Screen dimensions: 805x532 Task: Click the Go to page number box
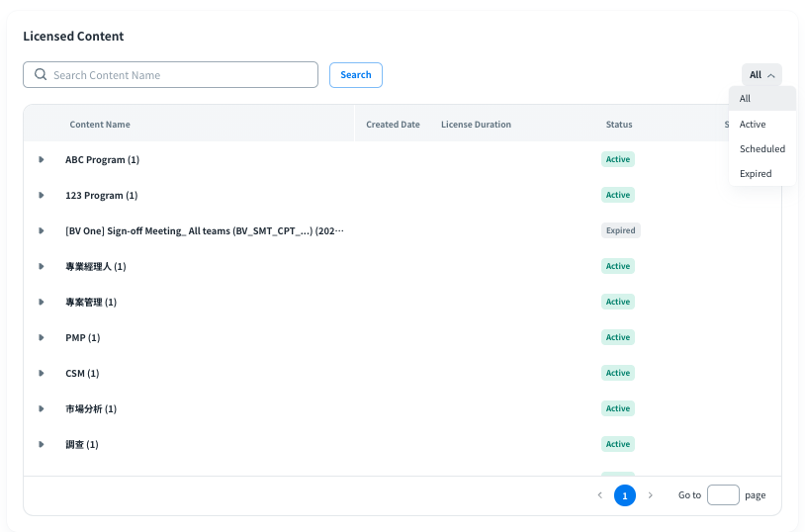[x=723, y=495]
